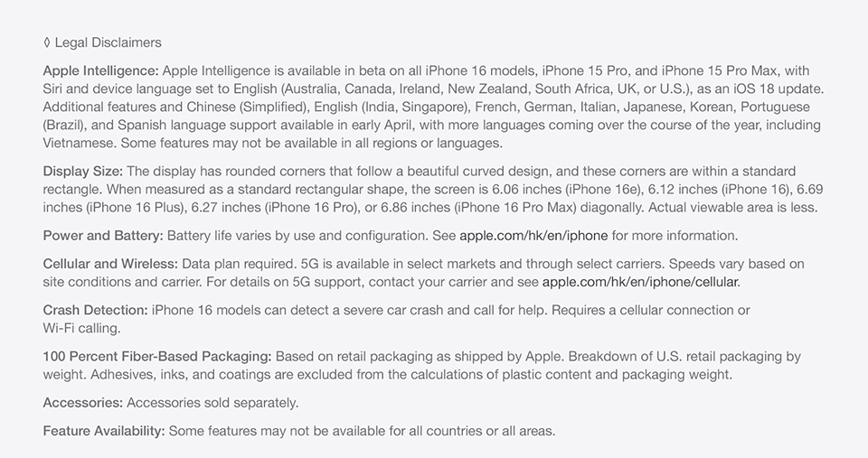
Task: Click 'Battery life varies by use' sentence
Action: click(x=241, y=236)
